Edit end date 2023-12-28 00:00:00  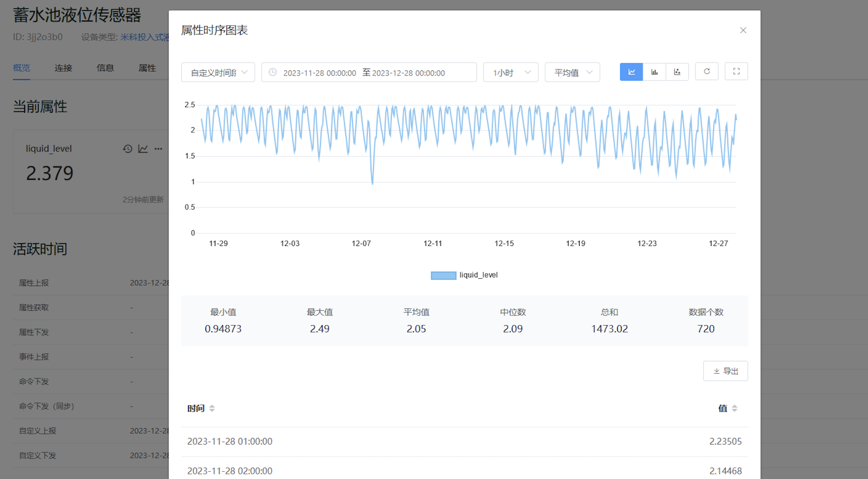tap(408, 73)
